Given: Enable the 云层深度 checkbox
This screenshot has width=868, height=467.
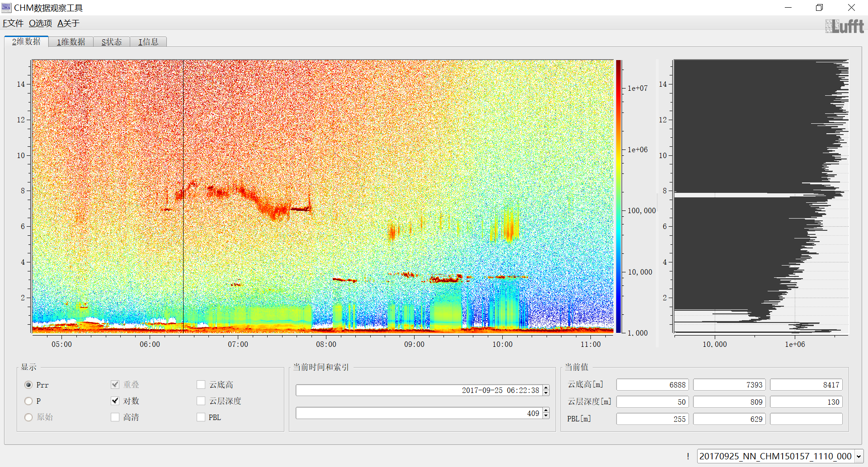Looking at the screenshot, I should coord(201,401).
